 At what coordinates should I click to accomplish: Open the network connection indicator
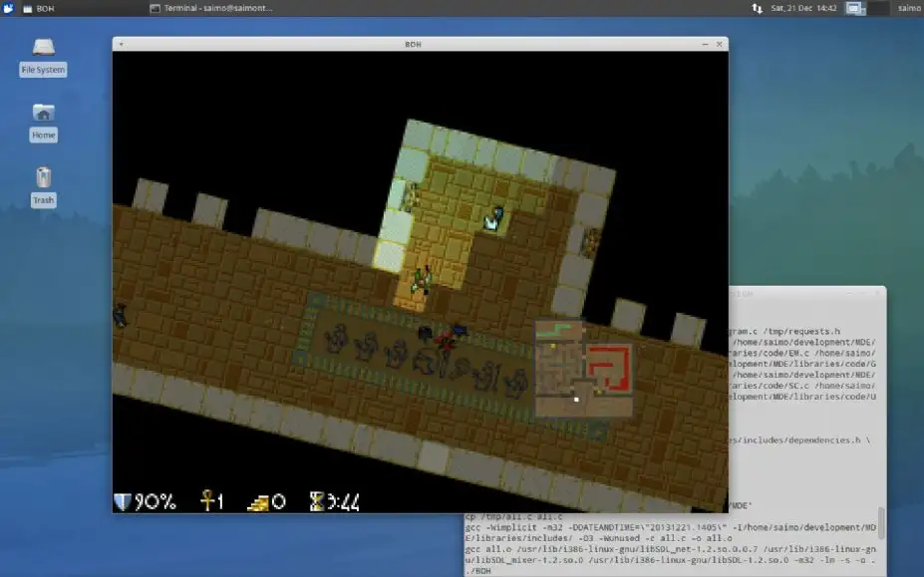coord(758,8)
